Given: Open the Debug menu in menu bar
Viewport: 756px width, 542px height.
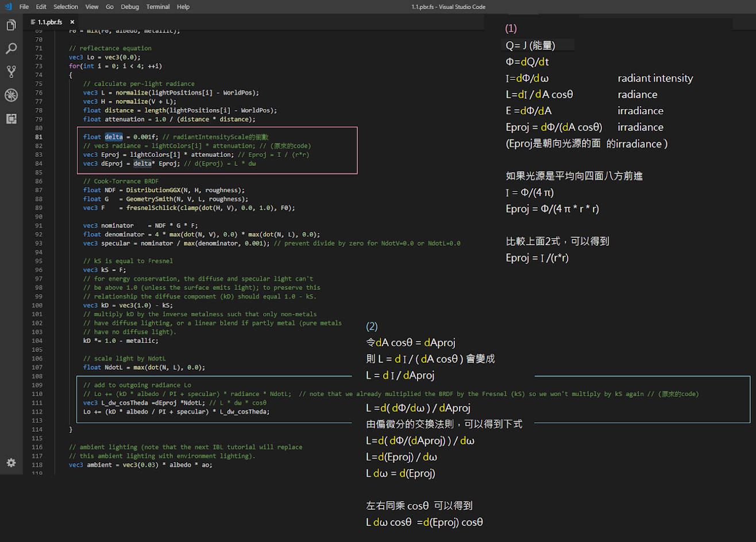Looking at the screenshot, I should point(130,7).
